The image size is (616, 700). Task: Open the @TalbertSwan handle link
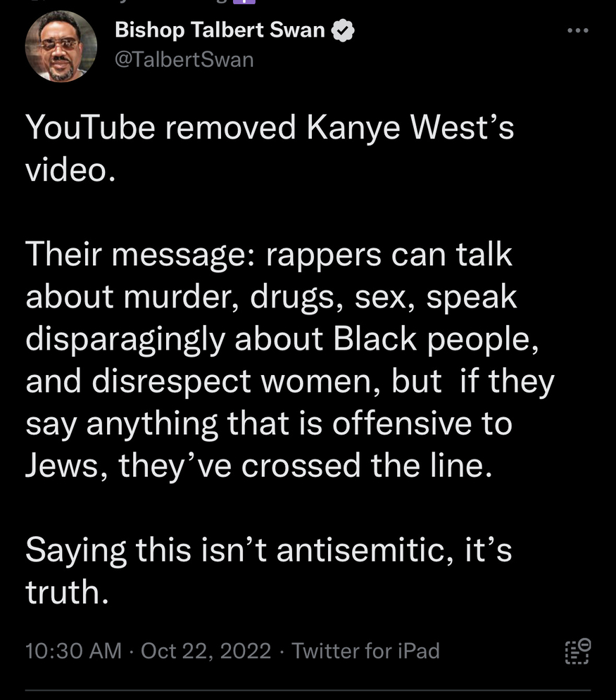click(184, 59)
